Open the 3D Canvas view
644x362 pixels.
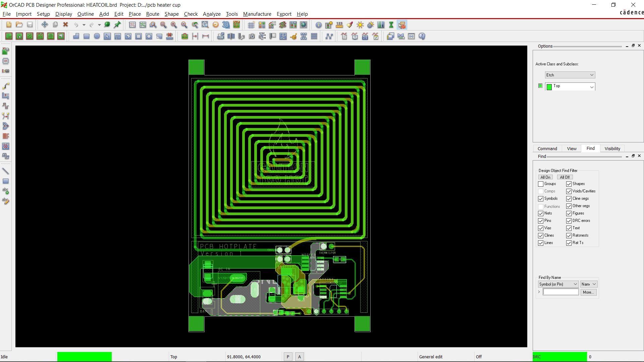point(225,25)
